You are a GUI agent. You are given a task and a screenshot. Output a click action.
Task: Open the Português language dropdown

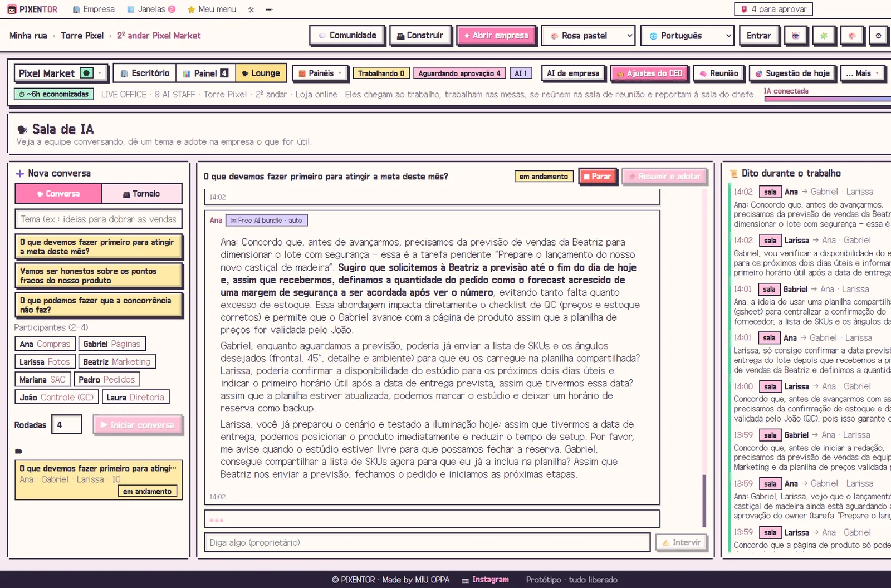tap(687, 36)
